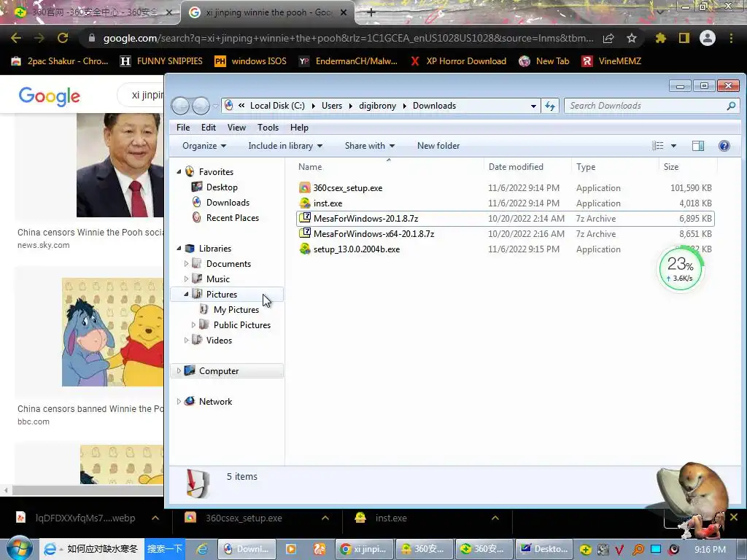Image resolution: width=747 pixels, height=560 pixels.
Task: Open the windows ISOS bookmark
Action: point(251,61)
